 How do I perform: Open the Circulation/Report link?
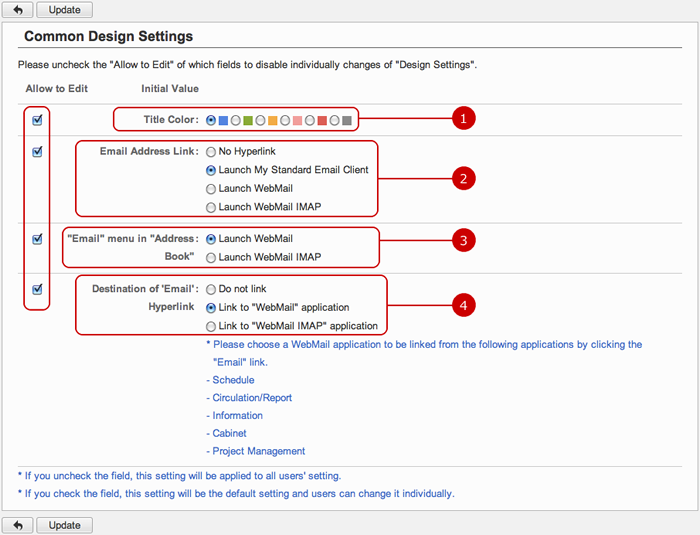tap(251, 398)
